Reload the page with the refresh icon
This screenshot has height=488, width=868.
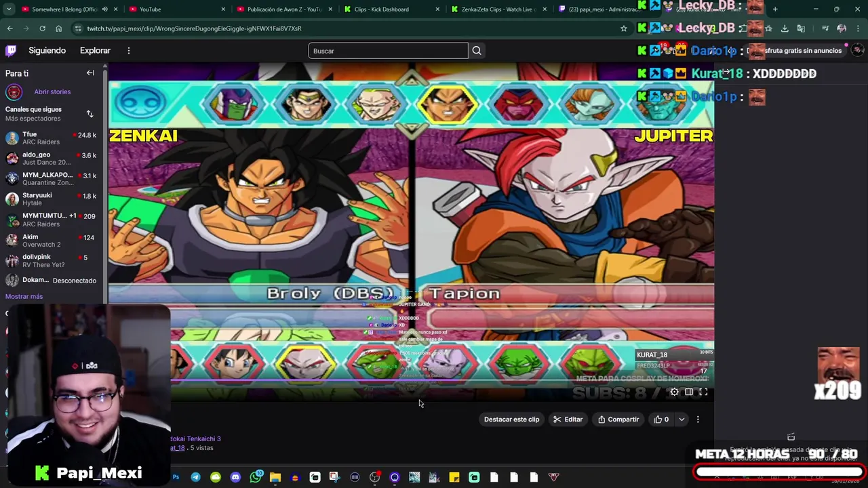(42, 28)
